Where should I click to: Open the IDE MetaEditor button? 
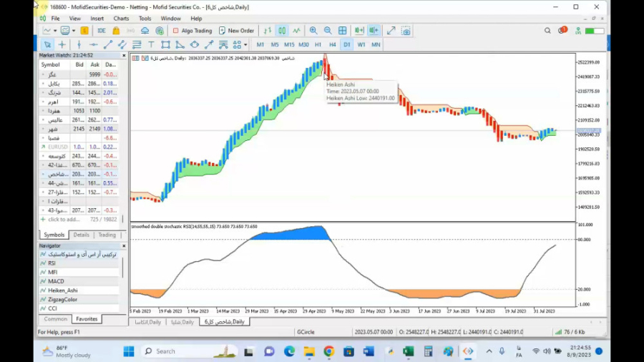(x=102, y=30)
